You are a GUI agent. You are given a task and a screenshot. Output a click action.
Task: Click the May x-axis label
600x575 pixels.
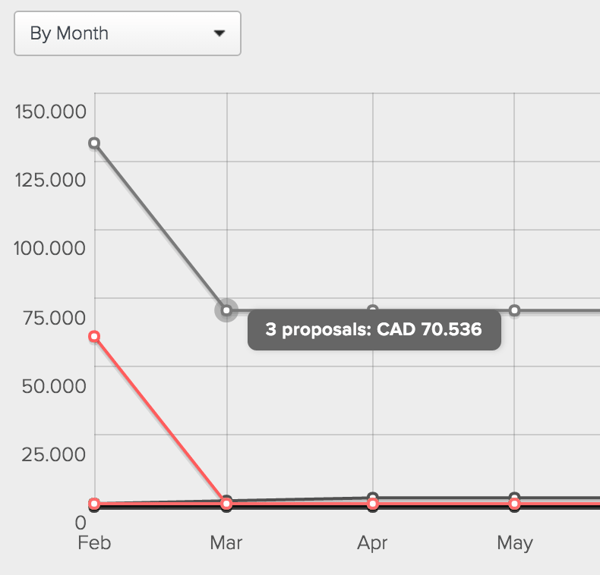(515, 544)
